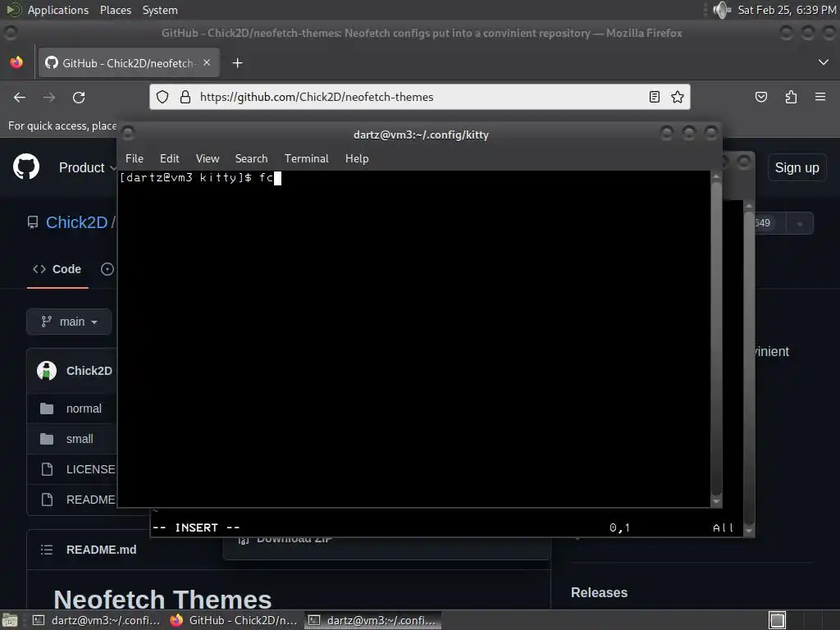840x630 pixels.
Task: Open the normal folder
Action: pyautogui.click(x=84, y=409)
